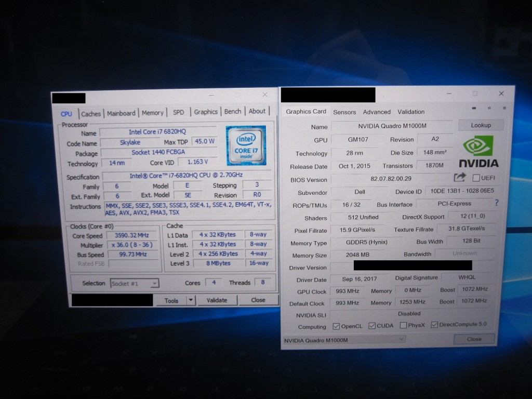This screenshot has height=399, width=532.
Task: Open the NVIDIA Quadro M1000M GPU selector dropdown
Action: tap(344, 340)
